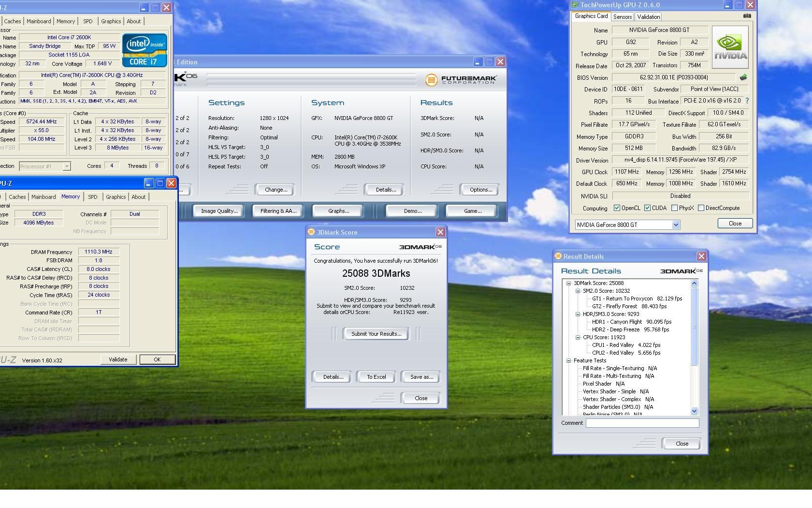812x508 pixels.
Task: Minimize the 3DMark06 main window
Action: click(x=478, y=62)
